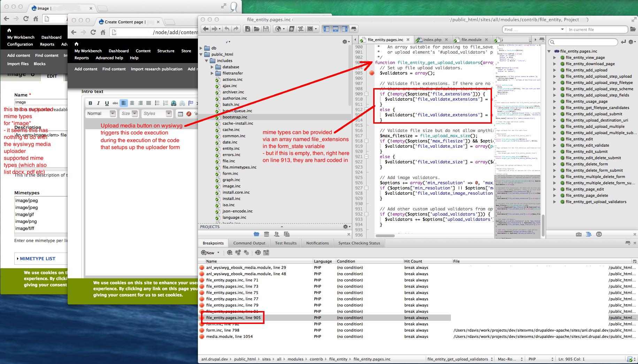Select breakpoint form.inc, line 798
Image resolution: width=638 pixels, height=364 pixels.
[x=223, y=330]
